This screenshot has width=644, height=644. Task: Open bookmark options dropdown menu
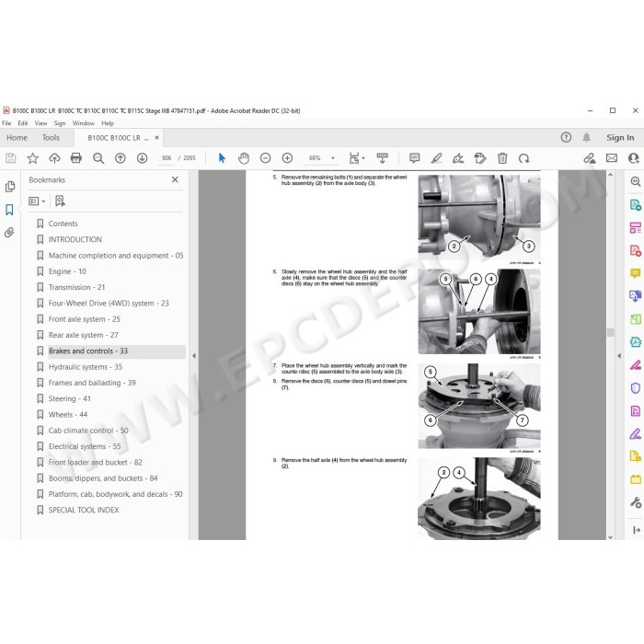37,201
